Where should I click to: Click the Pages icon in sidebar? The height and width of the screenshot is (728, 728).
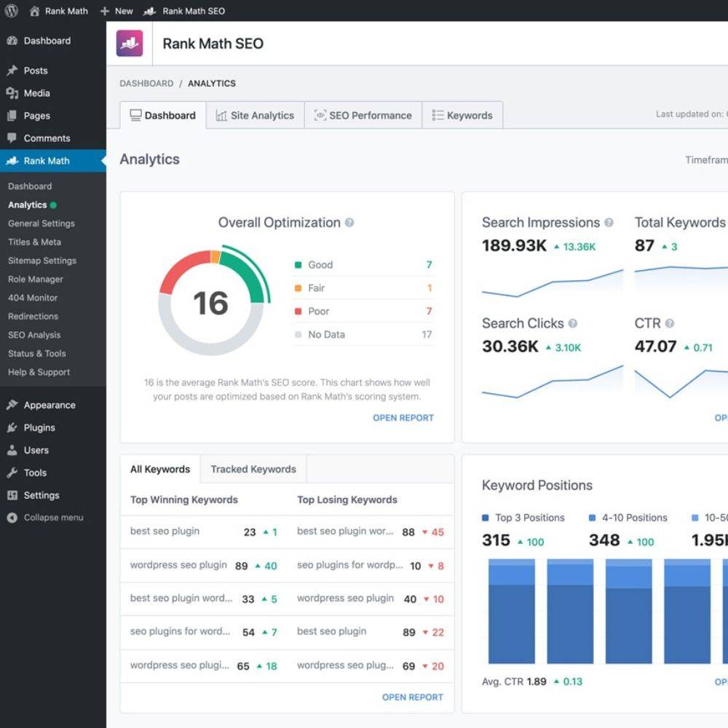pos(12,116)
